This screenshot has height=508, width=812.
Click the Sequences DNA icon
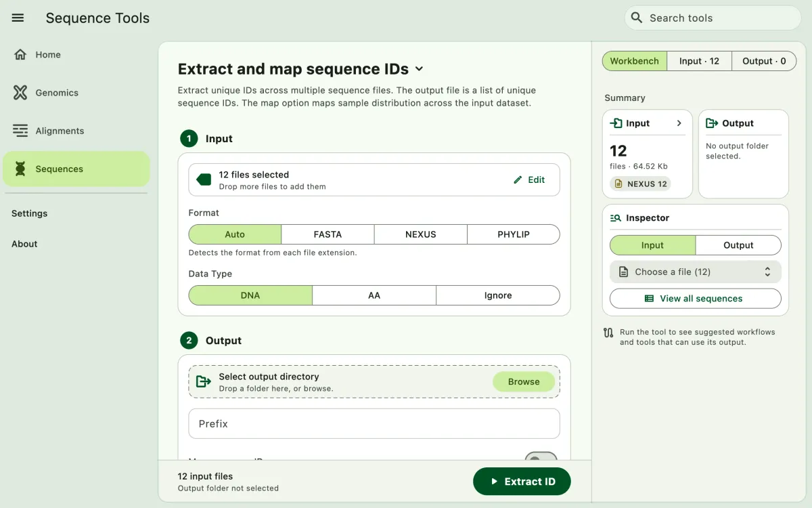[20, 169]
